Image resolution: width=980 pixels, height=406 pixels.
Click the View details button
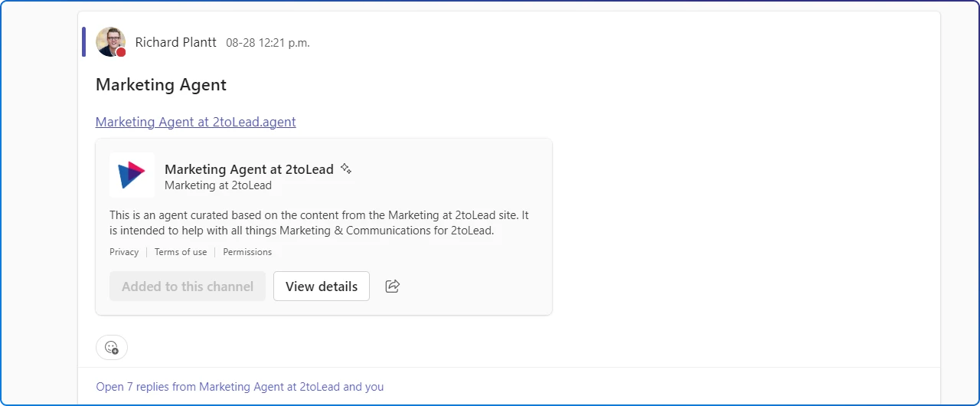[322, 286]
